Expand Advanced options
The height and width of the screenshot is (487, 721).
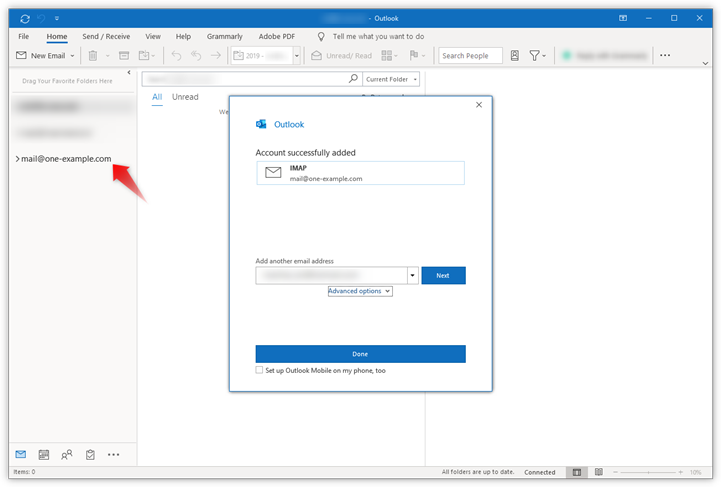360,291
